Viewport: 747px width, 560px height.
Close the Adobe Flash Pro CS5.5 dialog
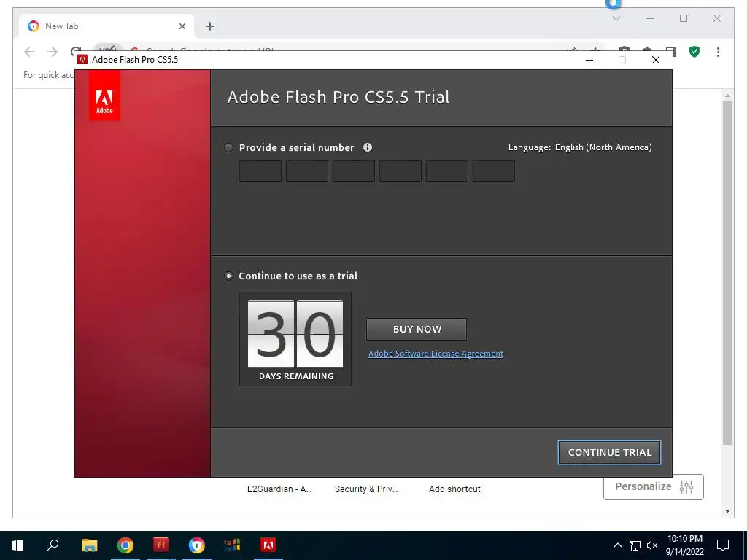coord(656,60)
